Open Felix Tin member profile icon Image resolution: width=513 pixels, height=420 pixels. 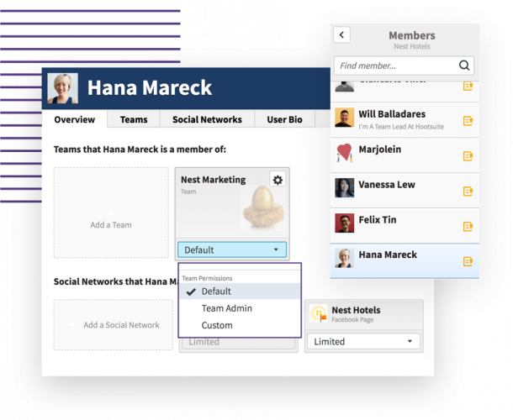point(468,226)
